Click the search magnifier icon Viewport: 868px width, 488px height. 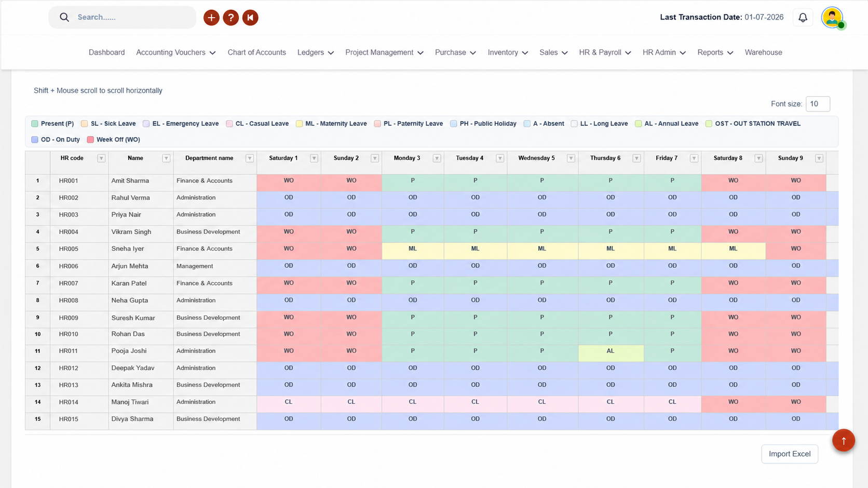pyautogui.click(x=64, y=18)
